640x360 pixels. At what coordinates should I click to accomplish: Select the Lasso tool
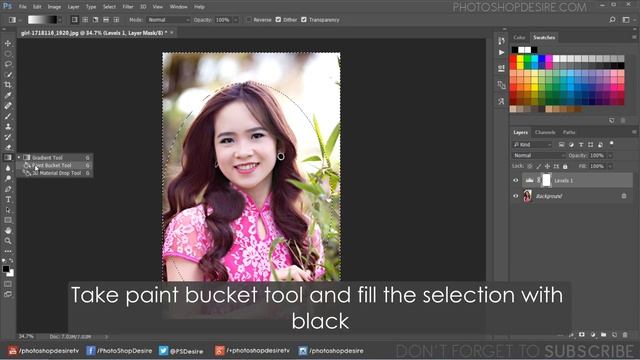[x=8, y=64]
